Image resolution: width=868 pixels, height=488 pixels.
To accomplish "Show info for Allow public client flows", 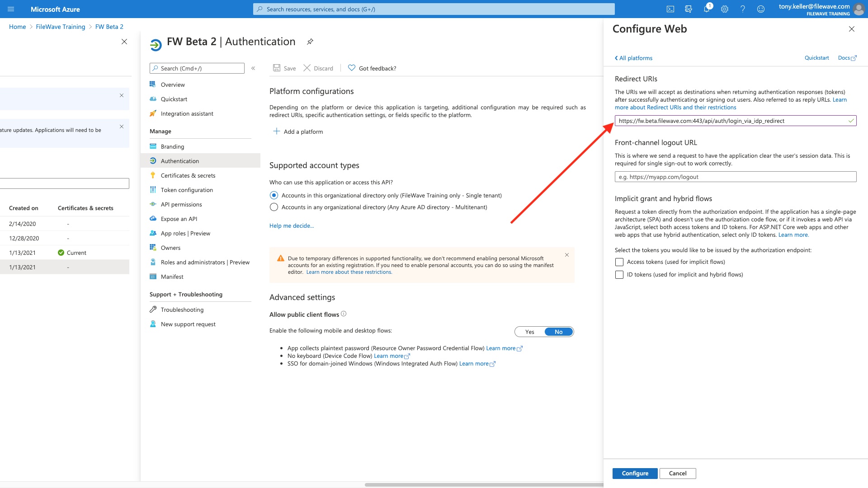I will click(x=344, y=314).
